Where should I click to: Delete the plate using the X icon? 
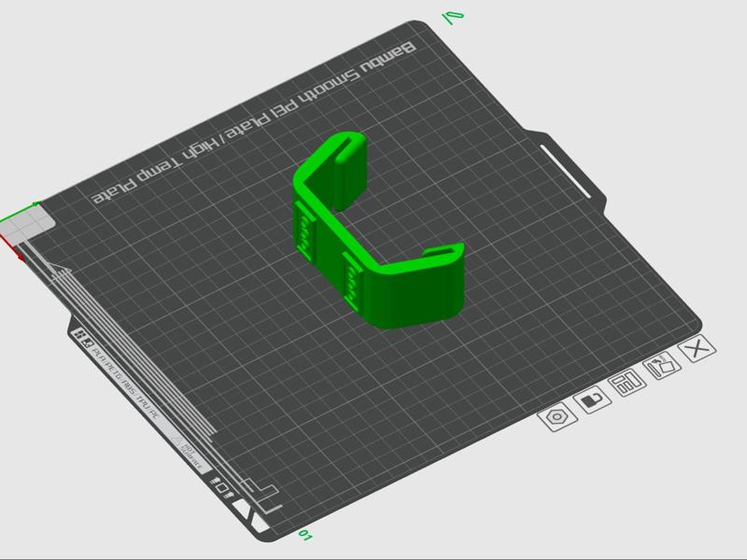(x=696, y=349)
